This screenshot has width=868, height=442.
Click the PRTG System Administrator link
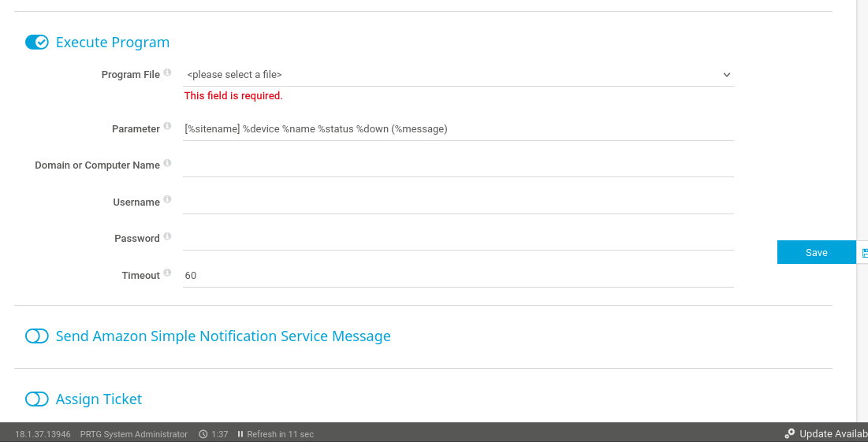pos(134,434)
